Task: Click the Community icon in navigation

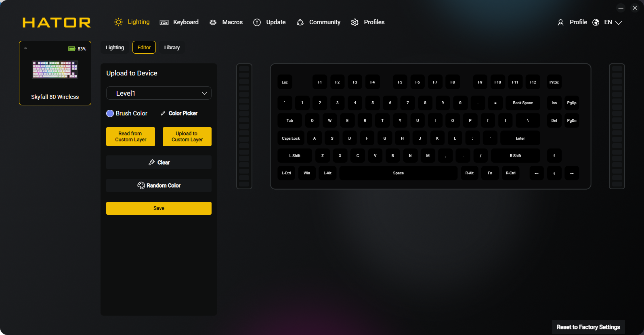Action: click(x=300, y=23)
